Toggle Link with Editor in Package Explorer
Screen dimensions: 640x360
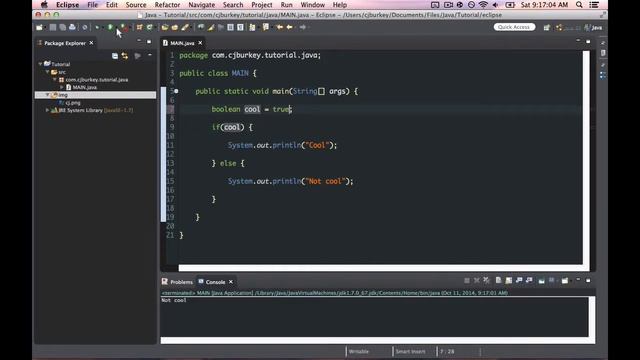tap(124, 56)
